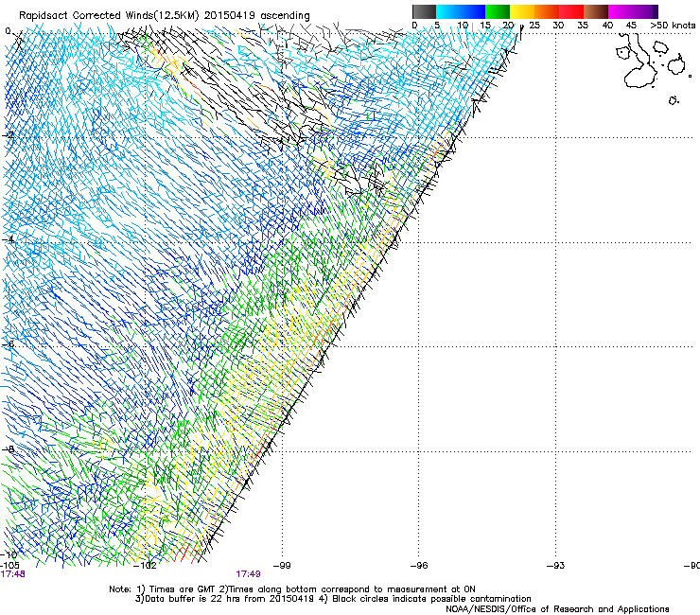Click the '-4' latitude label
The width and height of the screenshot is (700, 615).
click(x=8, y=239)
